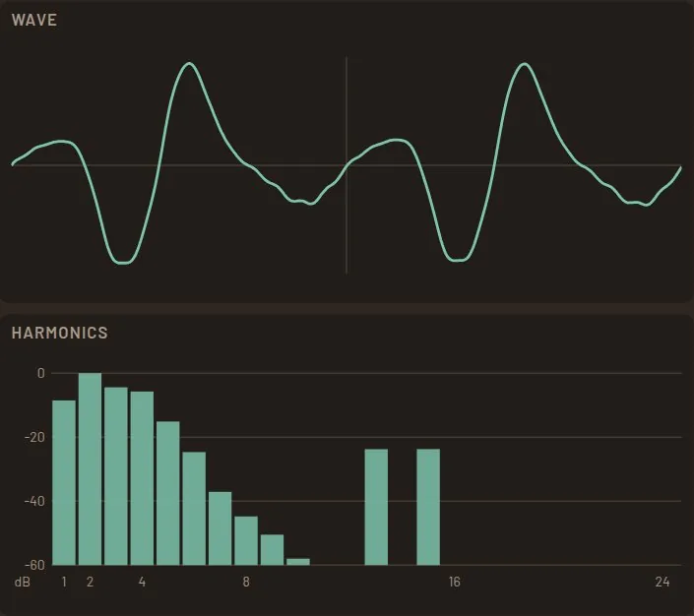The image size is (694, 616).
Task: Select the seventh harmonic bar
Action: (x=220, y=528)
